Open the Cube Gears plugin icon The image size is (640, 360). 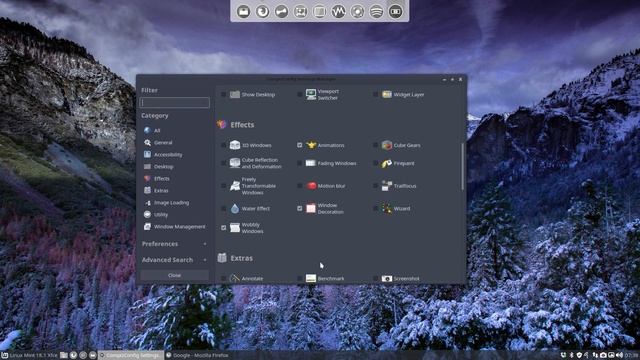pyautogui.click(x=387, y=145)
